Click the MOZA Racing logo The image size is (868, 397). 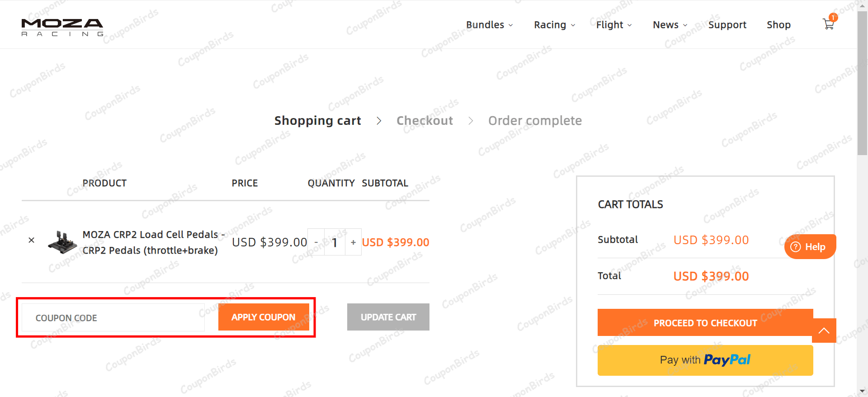[62, 26]
